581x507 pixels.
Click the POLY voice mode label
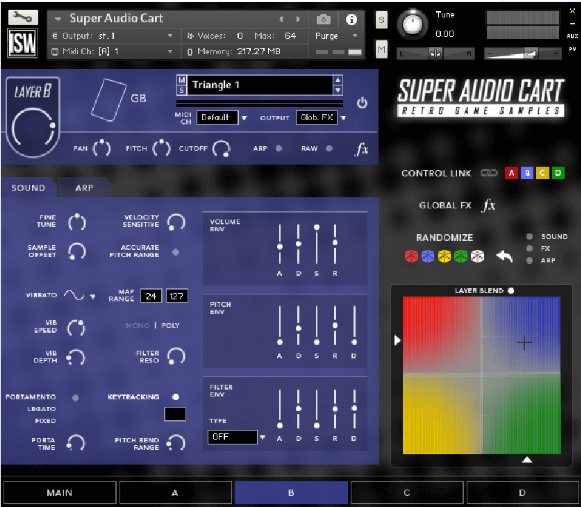coord(170,325)
